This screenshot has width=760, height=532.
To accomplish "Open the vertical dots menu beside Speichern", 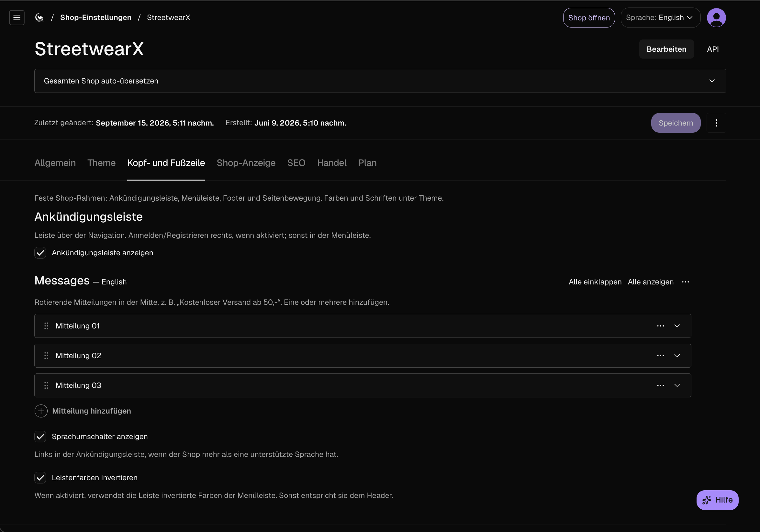I will [716, 123].
